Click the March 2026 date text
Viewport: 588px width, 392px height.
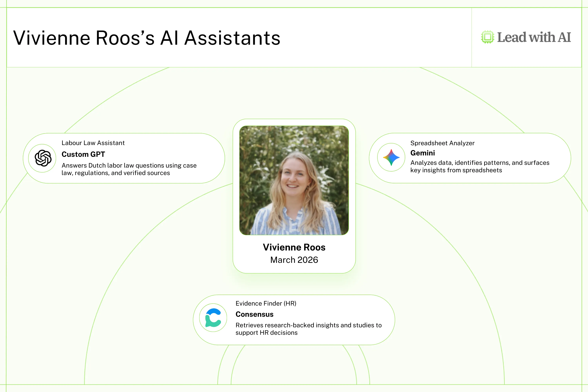click(x=294, y=260)
